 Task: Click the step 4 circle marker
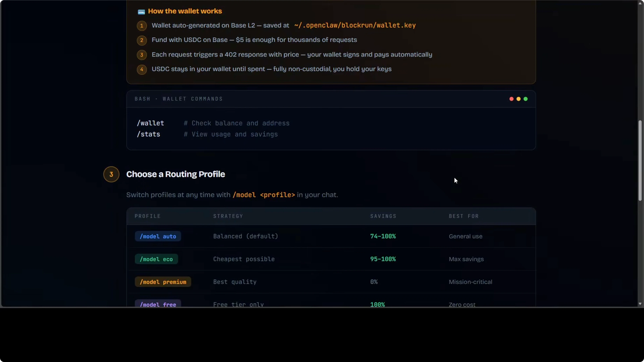pos(142,70)
